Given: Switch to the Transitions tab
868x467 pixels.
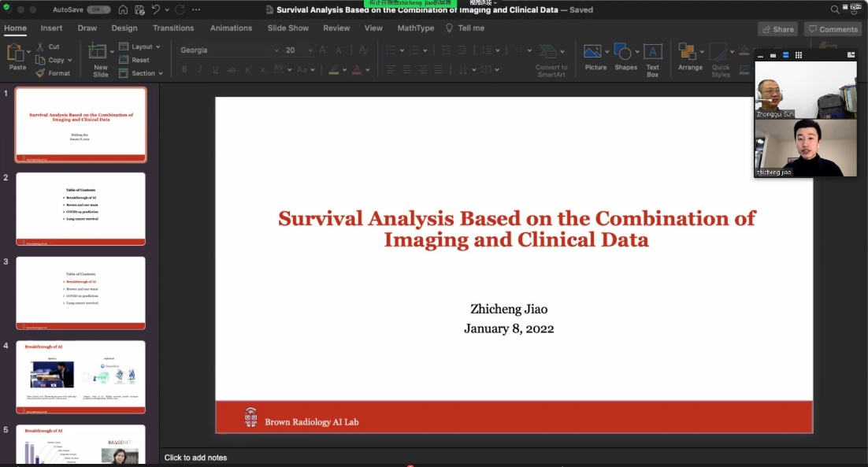Looking at the screenshot, I should tap(173, 28).
